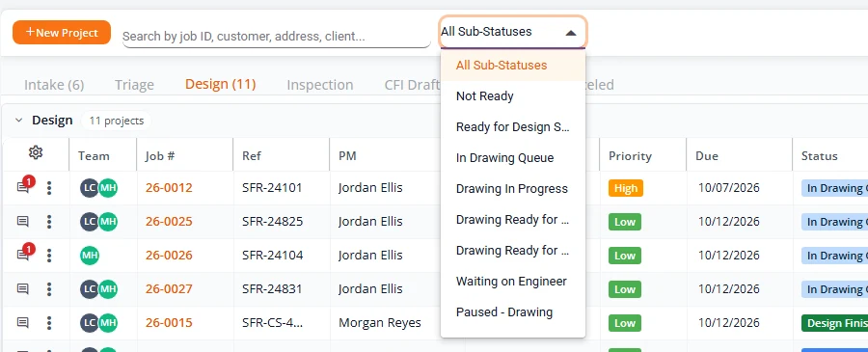
Task: Open row menu for job 26-0015
Action: pyautogui.click(x=49, y=323)
